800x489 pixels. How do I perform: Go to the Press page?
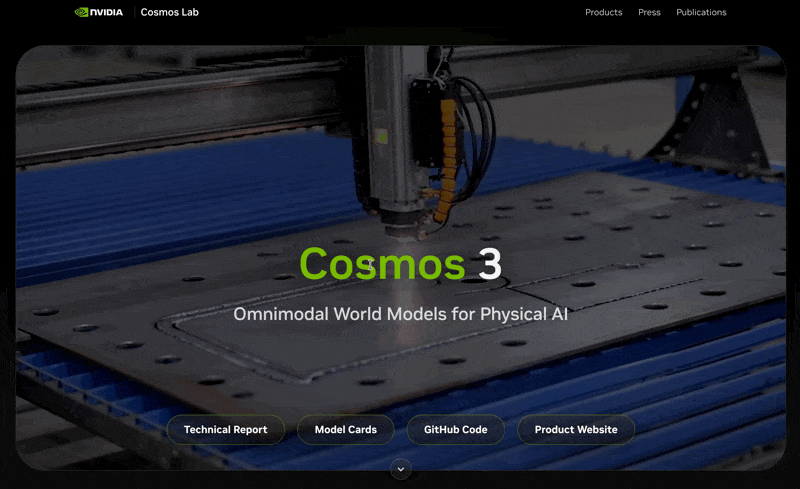point(649,12)
